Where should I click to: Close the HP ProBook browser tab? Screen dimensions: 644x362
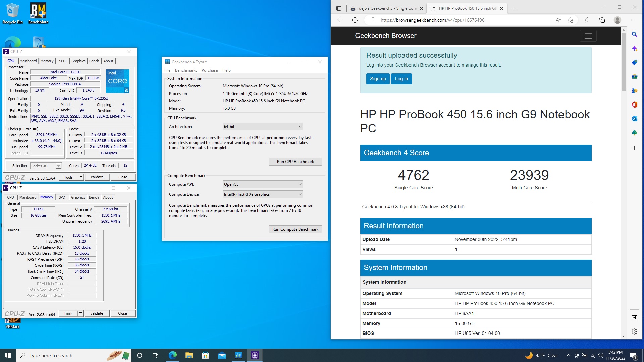pyautogui.click(x=501, y=8)
